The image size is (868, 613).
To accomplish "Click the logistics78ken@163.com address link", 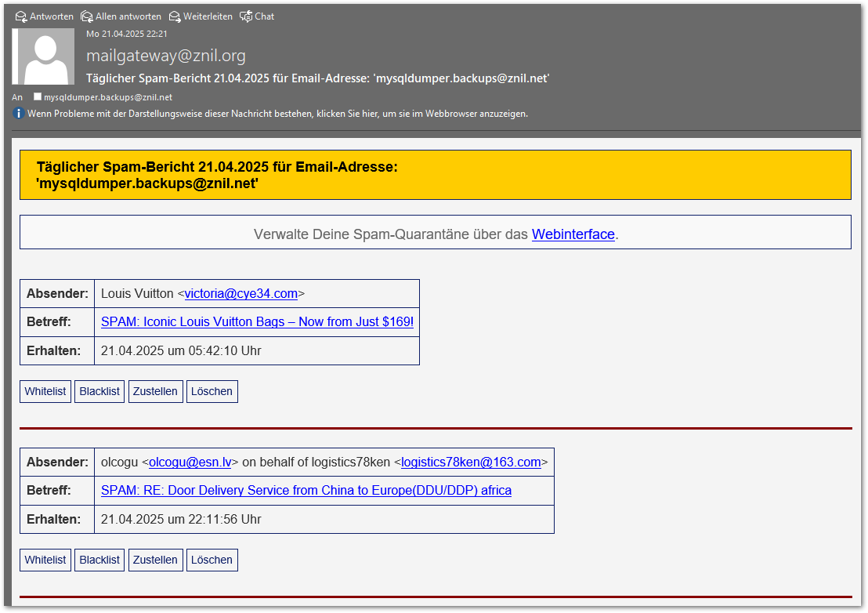I will coord(471,462).
